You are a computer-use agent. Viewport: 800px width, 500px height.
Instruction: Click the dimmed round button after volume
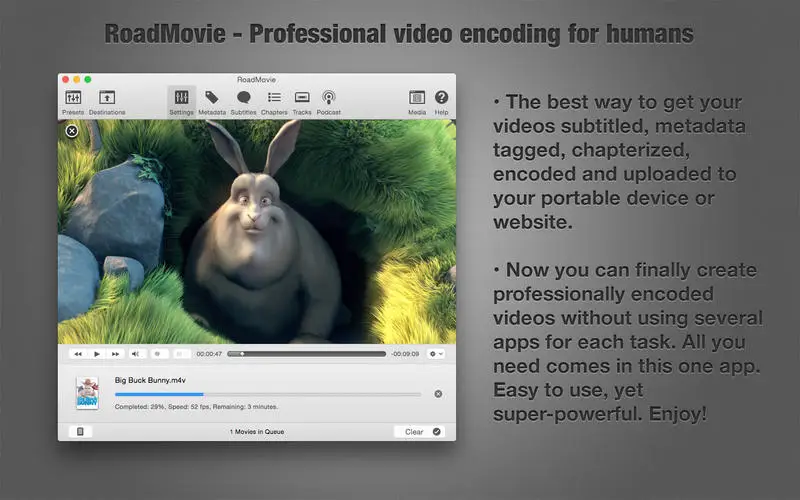(158, 354)
